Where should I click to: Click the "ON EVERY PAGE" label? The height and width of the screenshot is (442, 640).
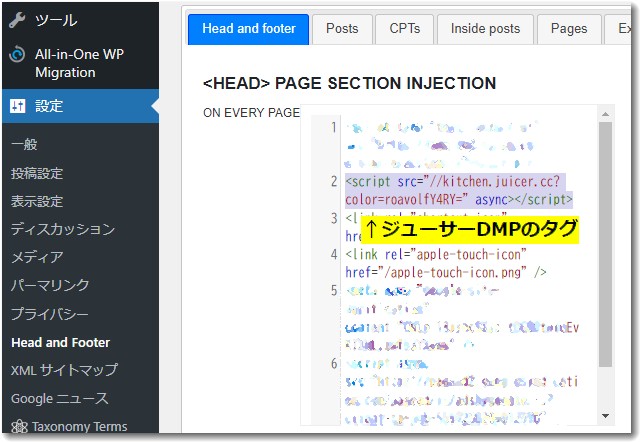[251, 113]
